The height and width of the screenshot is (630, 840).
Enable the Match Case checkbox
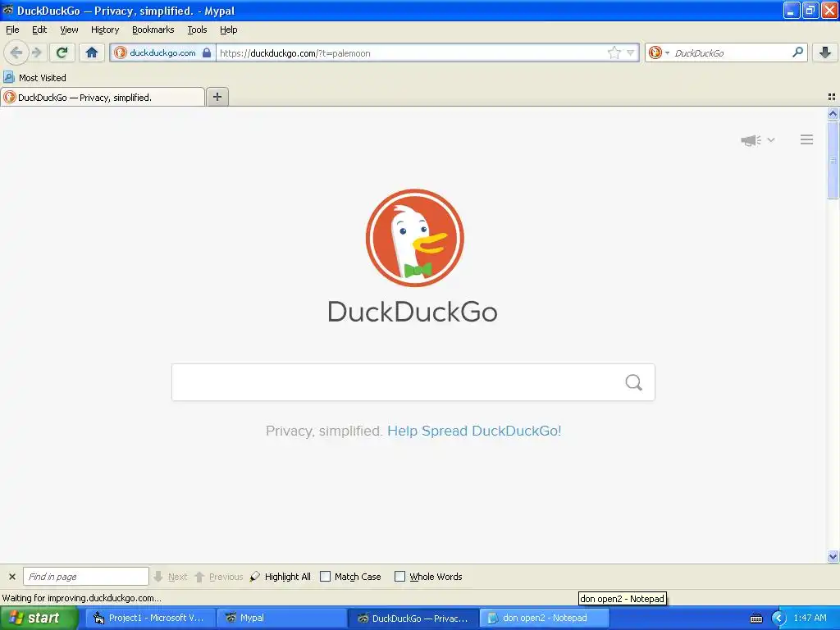coord(325,577)
